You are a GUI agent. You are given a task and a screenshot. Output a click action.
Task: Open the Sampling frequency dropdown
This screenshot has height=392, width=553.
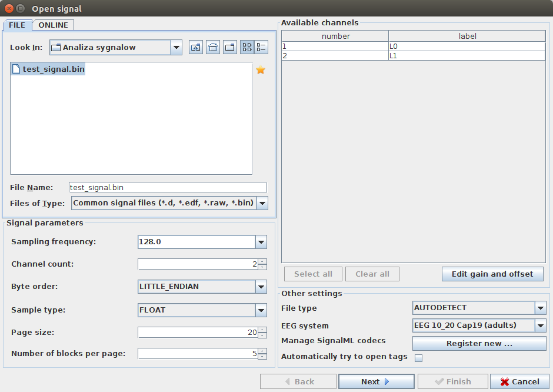click(261, 242)
